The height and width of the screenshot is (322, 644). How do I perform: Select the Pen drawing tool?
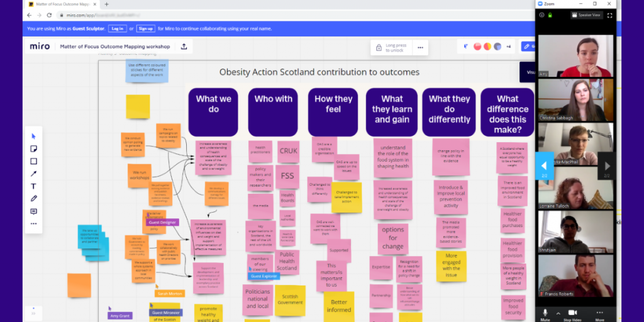34,199
